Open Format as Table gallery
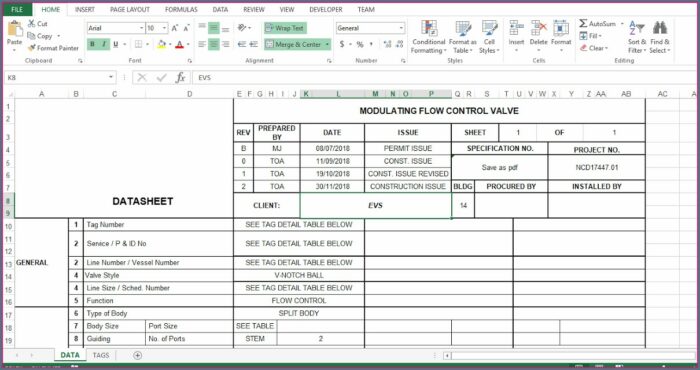700x370 pixels. pyautogui.click(x=462, y=37)
